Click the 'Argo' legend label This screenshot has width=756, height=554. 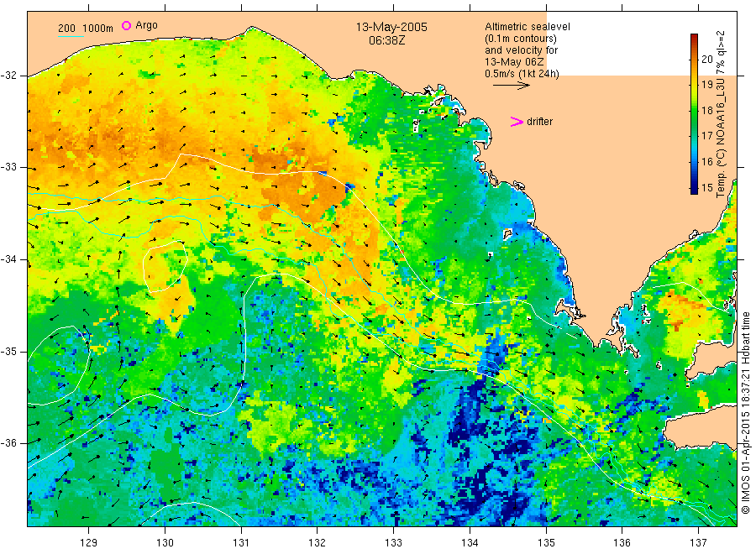(146, 25)
